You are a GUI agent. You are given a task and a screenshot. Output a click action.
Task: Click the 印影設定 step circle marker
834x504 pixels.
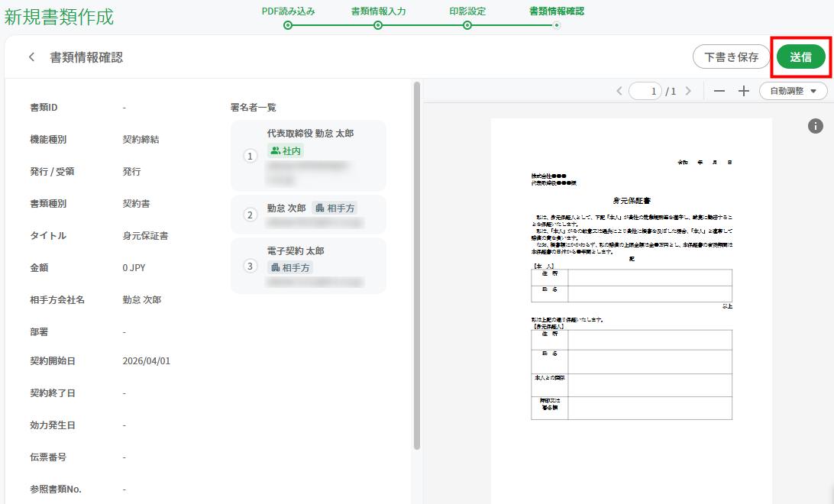(x=467, y=25)
